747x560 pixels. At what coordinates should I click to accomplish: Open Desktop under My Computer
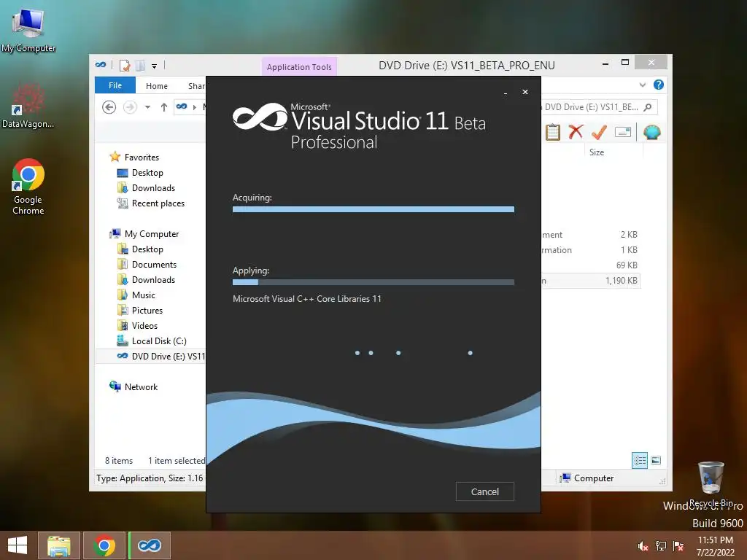147,249
